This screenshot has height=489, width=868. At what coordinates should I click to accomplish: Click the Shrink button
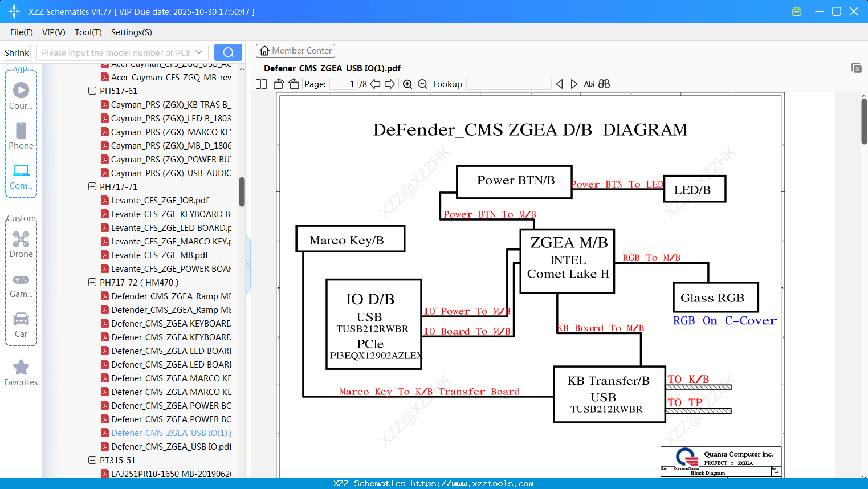tap(17, 52)
